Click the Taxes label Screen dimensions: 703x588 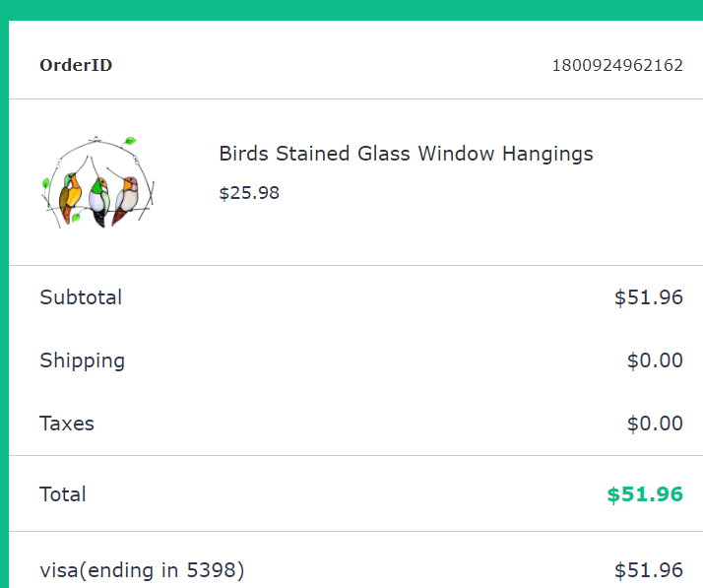pos(67,424)
